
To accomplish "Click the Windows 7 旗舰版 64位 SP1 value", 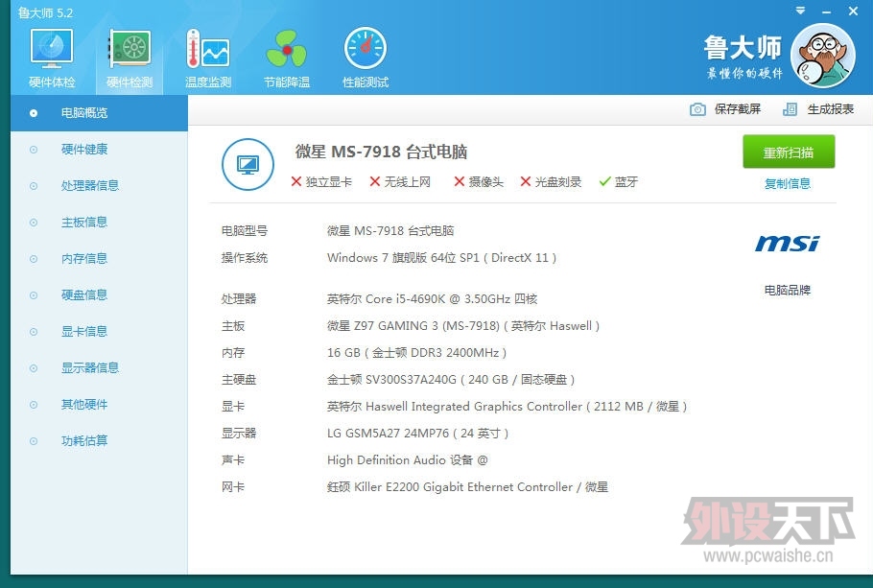I will (441, 258).
